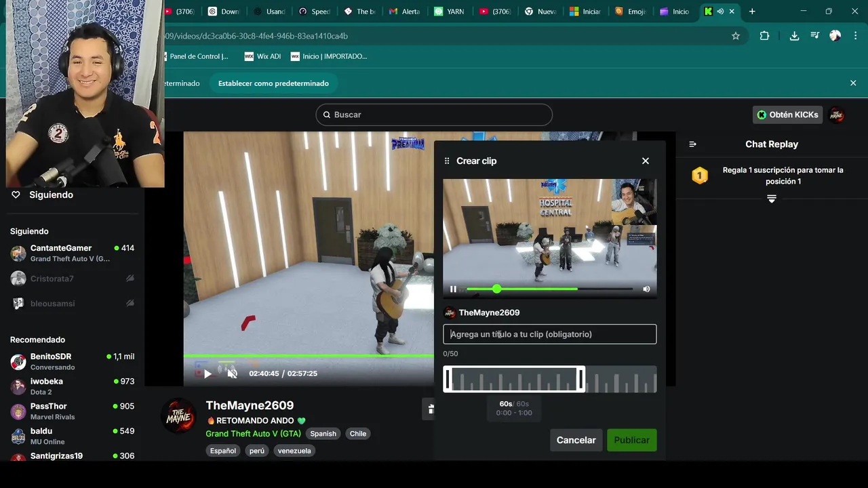
Task: Switch to the Alerta Gmail tab
Action: point(404,12)
